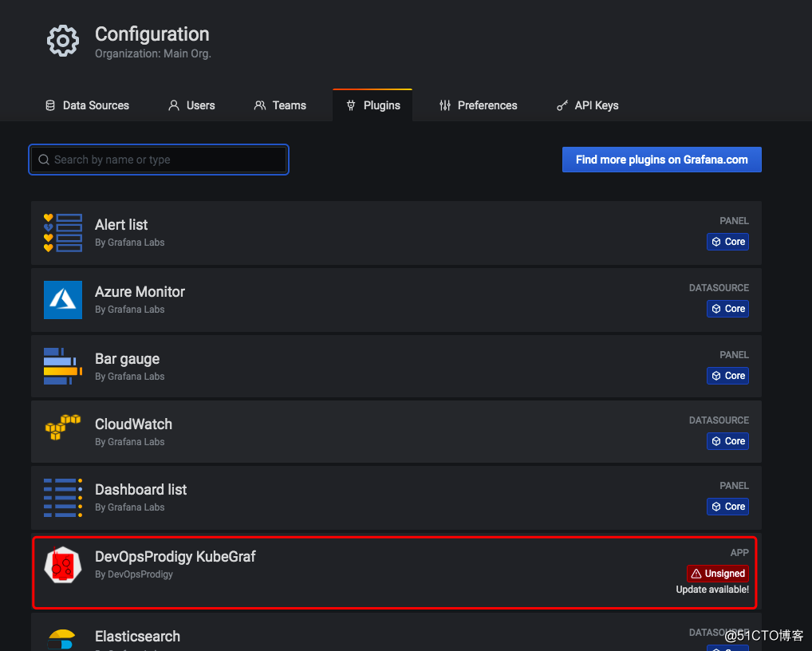Switch to the Users tab
Viewport: 812px width, 651px height.
[191, 105]
